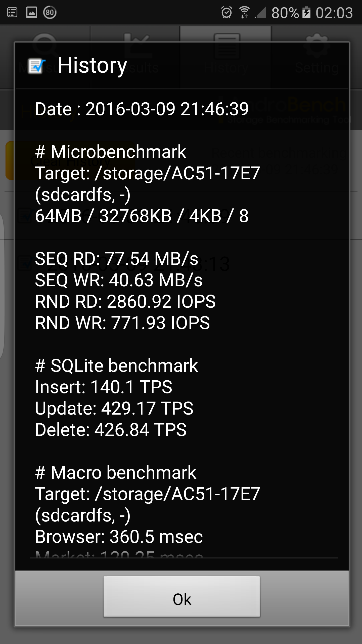Tap the circled 80 notification icon
The image size is (362, 644).
pos(50,12)
